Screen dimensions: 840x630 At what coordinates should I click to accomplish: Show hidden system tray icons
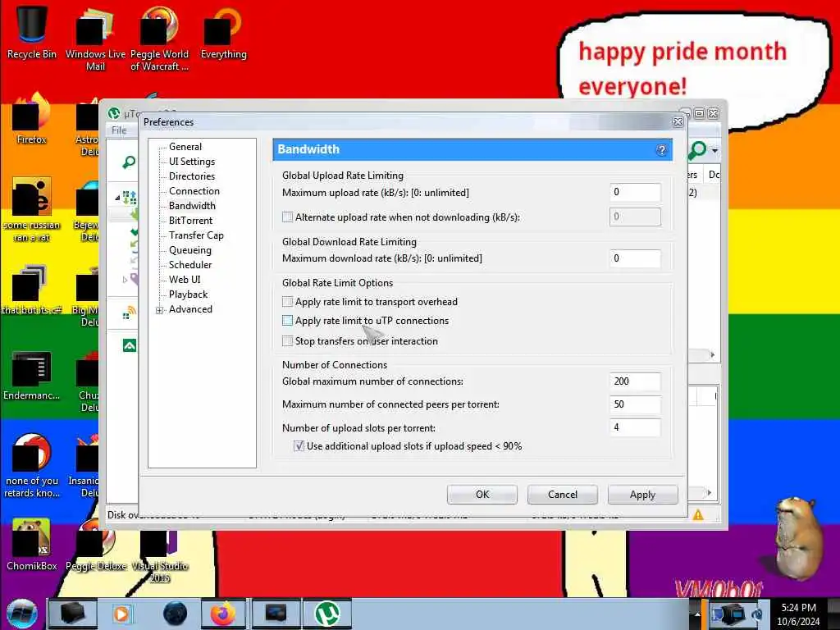tap(697, 614)
